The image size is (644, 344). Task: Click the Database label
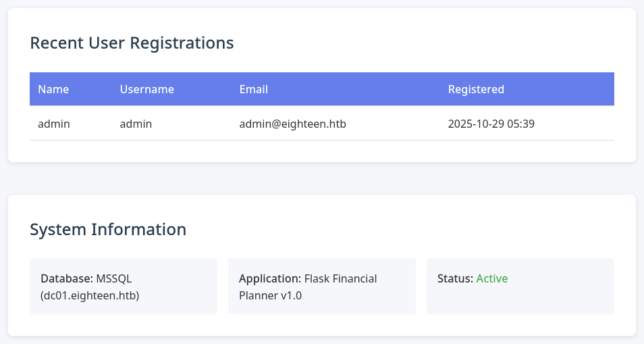67,278
